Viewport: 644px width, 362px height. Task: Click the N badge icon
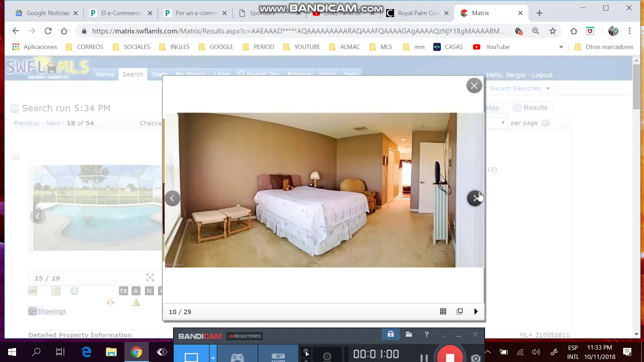pos(149,291)
